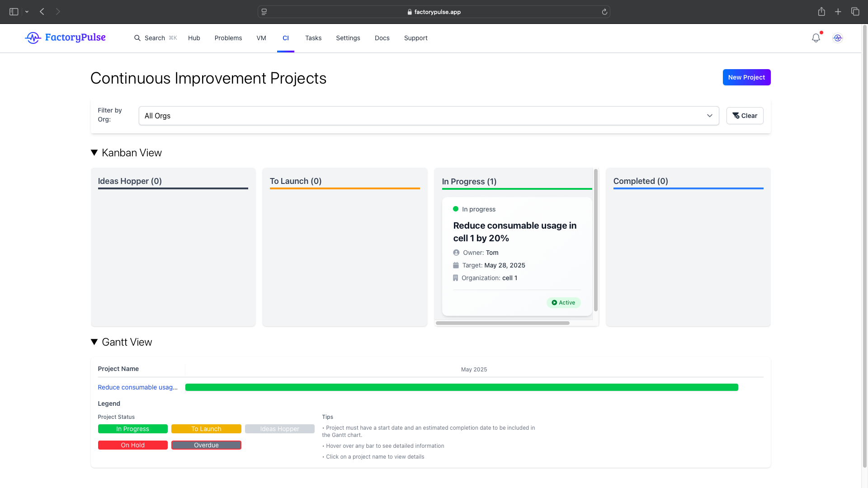Clear the organization filter
The image size is (868, 488).
pos(745,116)
